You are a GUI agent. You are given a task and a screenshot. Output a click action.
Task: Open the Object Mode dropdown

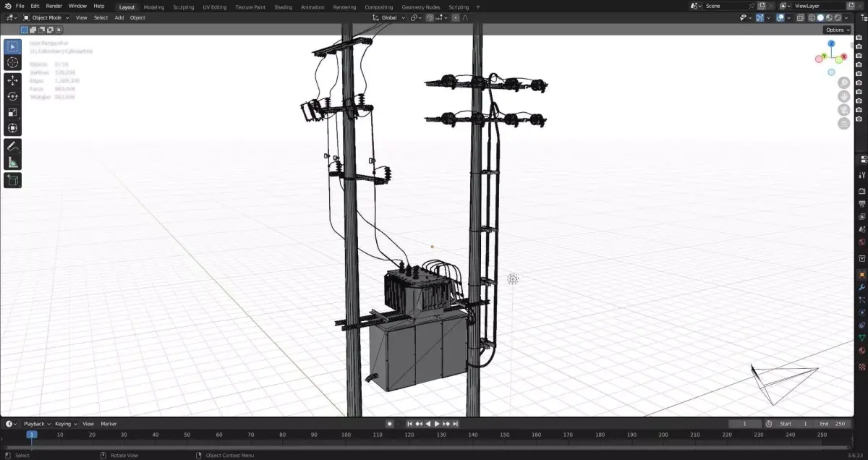46,17
